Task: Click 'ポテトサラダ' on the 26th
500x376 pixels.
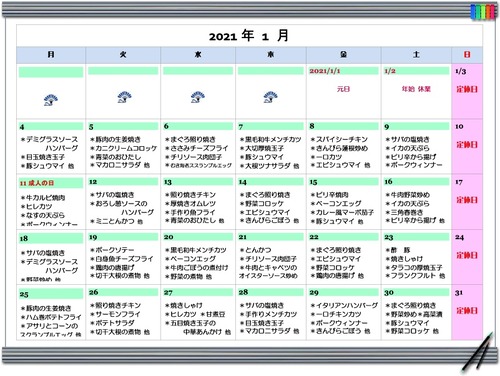Action: (115, 323)
